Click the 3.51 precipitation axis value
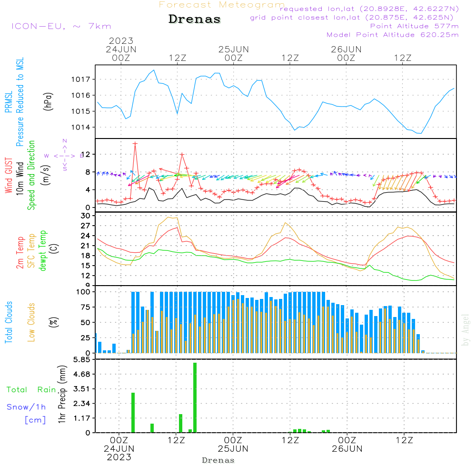 [82, 389]
